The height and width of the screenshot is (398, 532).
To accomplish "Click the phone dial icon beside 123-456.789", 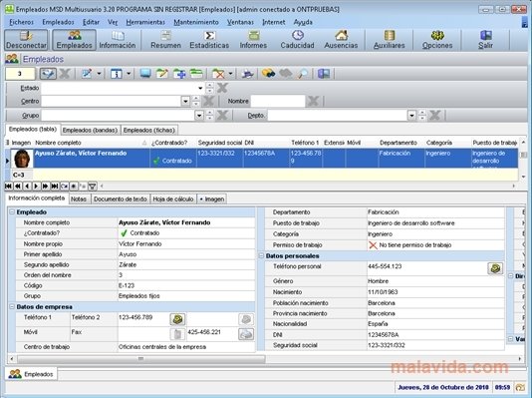I will [x=177, y=319].
